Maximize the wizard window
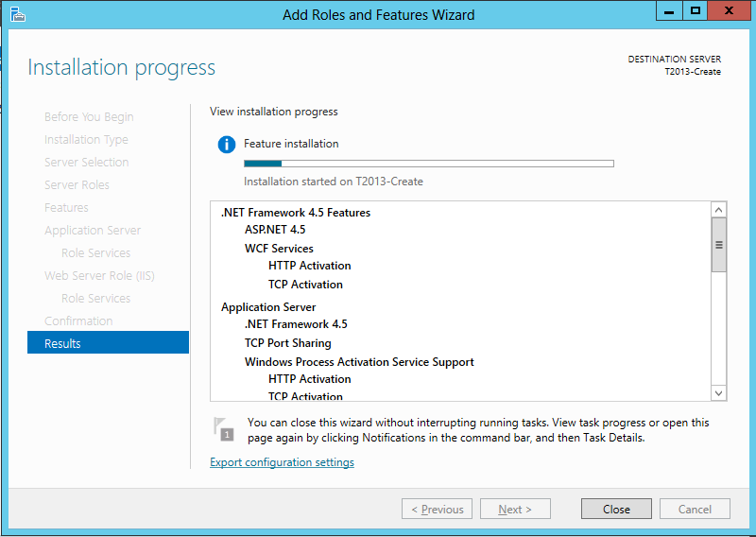 tap(696, 10)
